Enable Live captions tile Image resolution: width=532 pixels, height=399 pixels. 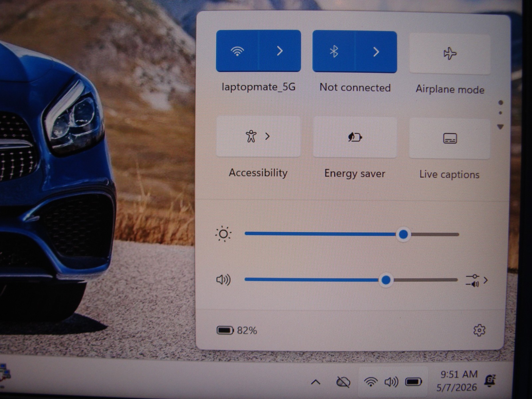click(x=450, y=139)
